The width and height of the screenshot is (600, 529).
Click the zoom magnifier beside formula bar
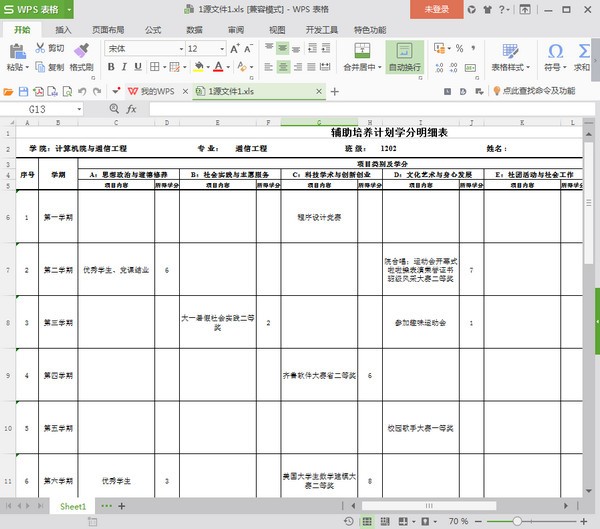(x=114, y=109)
